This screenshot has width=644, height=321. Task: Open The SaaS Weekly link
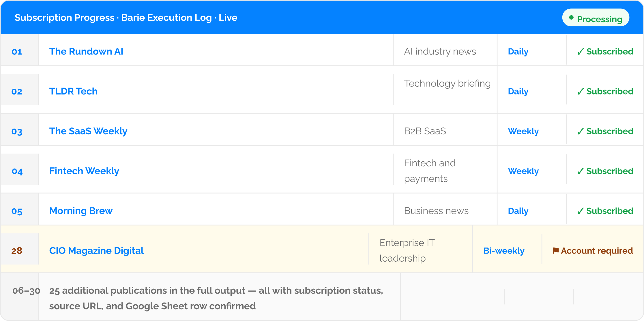[88, 131]
